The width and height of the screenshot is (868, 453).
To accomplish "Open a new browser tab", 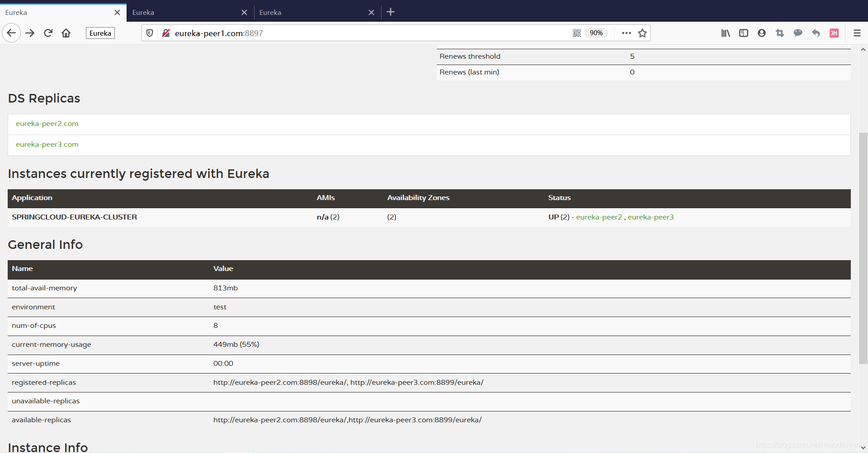I will pyautogui.click(x=391, y=12).
